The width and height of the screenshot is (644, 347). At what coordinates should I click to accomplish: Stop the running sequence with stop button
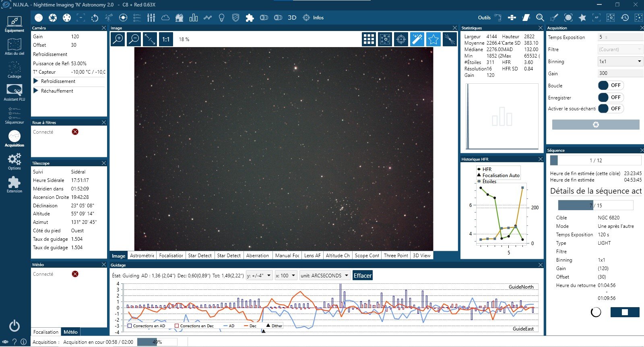click(x=625, y=312)
